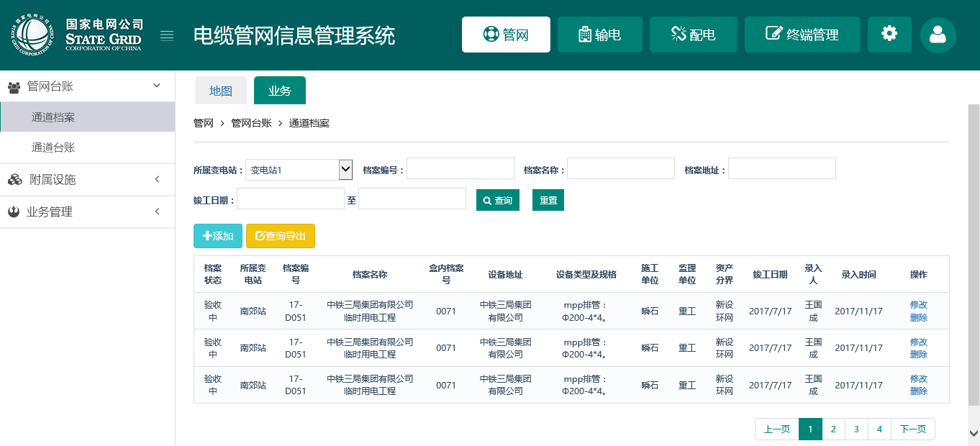Click the 查询导出 export button

click(281, 236)
